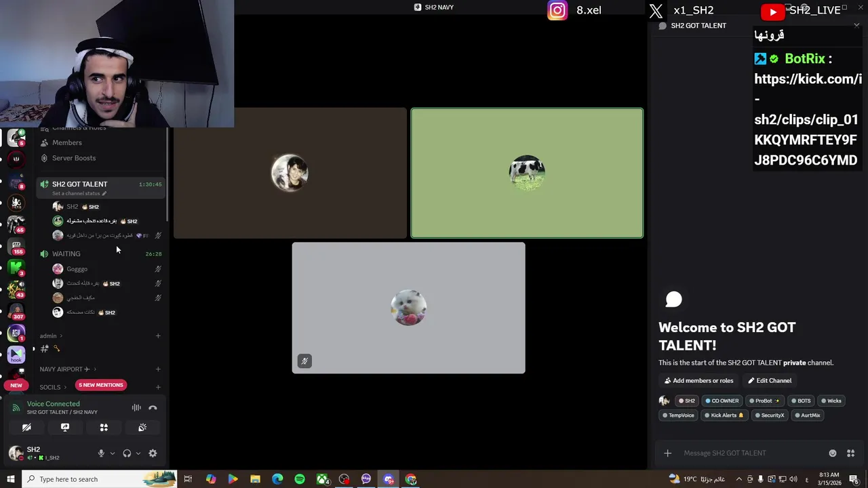868x488 pixels.
Task: Collapse the chat panel with top chevron
Action: click(x=856, y=26)
